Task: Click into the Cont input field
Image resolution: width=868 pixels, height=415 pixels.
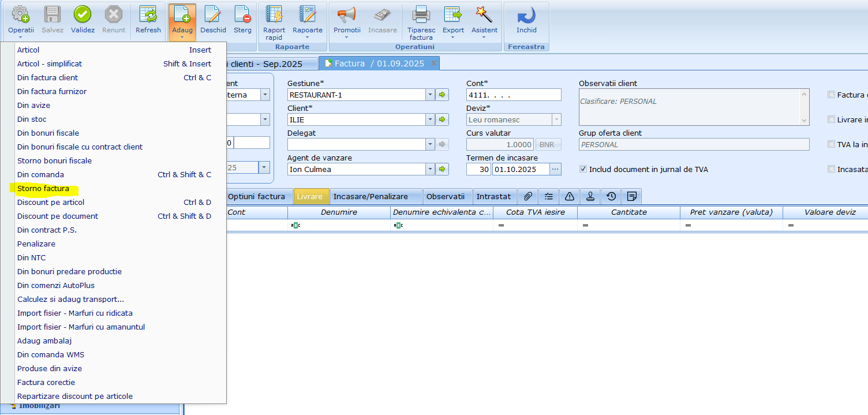Action: (513, 95)
